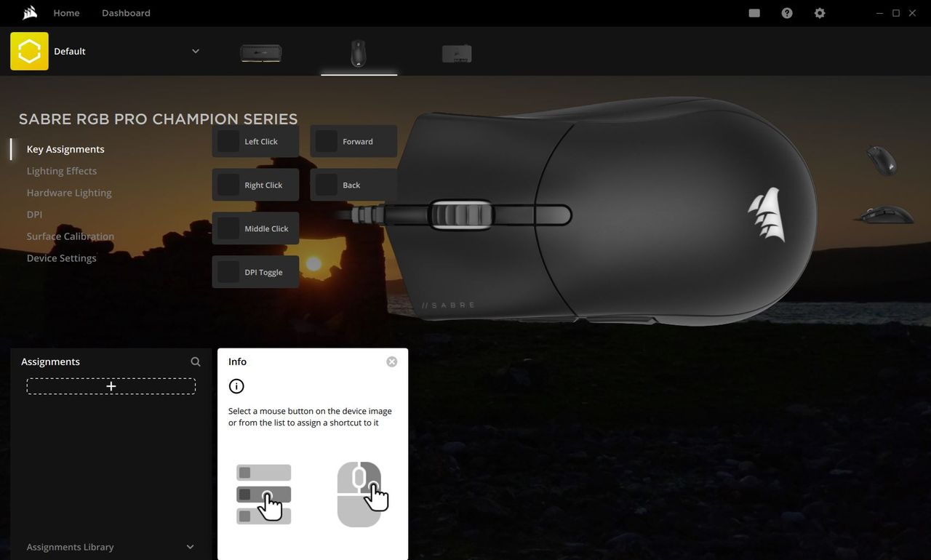This screenshot has height=560, width=931.
Task: Maximize the iCUE window
Action: coord(896,13)
